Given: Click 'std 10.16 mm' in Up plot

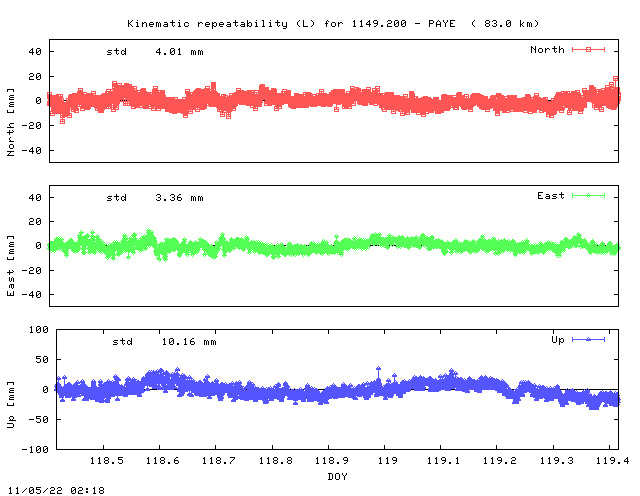Looking at the screenshot, I should (164, 342).
